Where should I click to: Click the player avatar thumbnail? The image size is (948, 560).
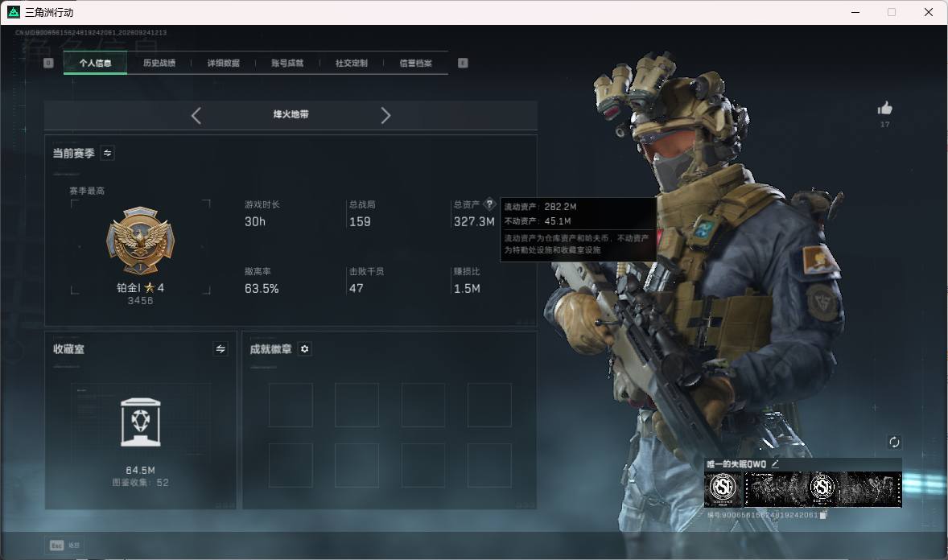click(723, 488)
